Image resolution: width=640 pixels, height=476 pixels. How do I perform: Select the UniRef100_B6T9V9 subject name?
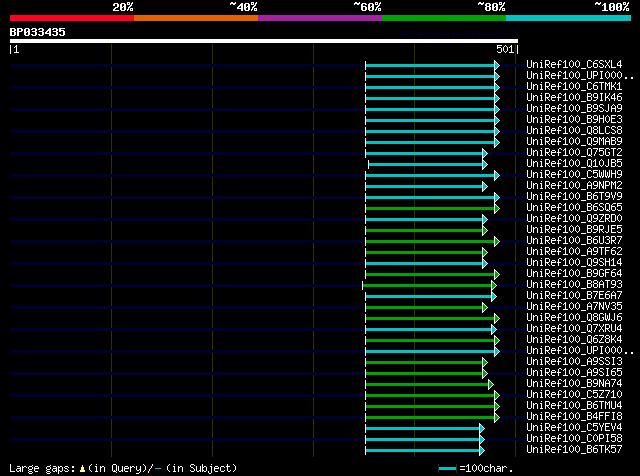tap(574, 197)
